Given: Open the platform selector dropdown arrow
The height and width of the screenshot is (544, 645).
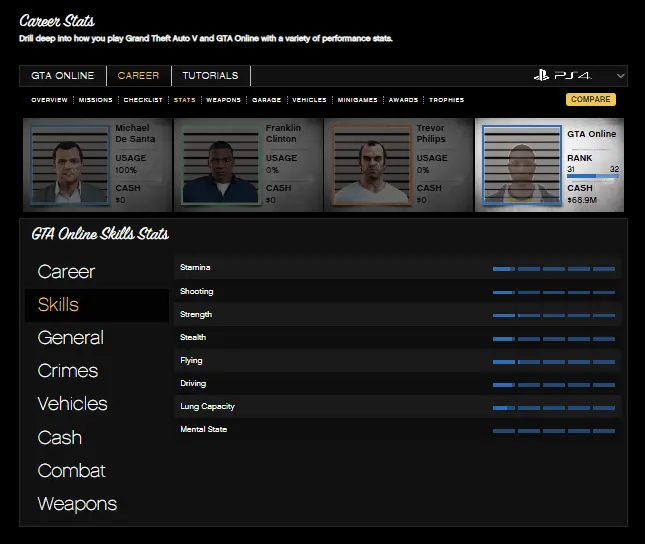Looking at the screenshot, I should click(x=621, y=76).
